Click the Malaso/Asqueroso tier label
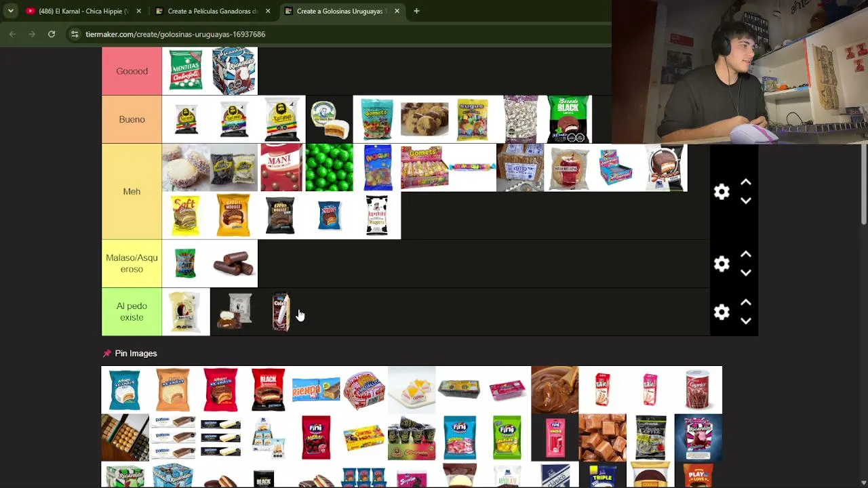 [x=132, y=264]
